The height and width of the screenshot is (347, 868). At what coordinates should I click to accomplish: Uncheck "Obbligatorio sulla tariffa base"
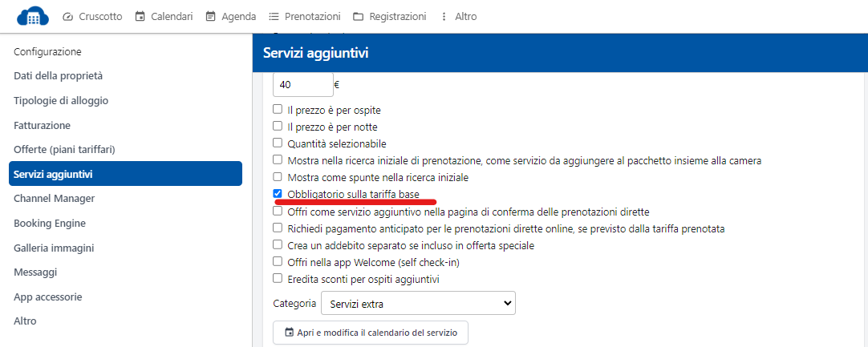pos(278,194)
